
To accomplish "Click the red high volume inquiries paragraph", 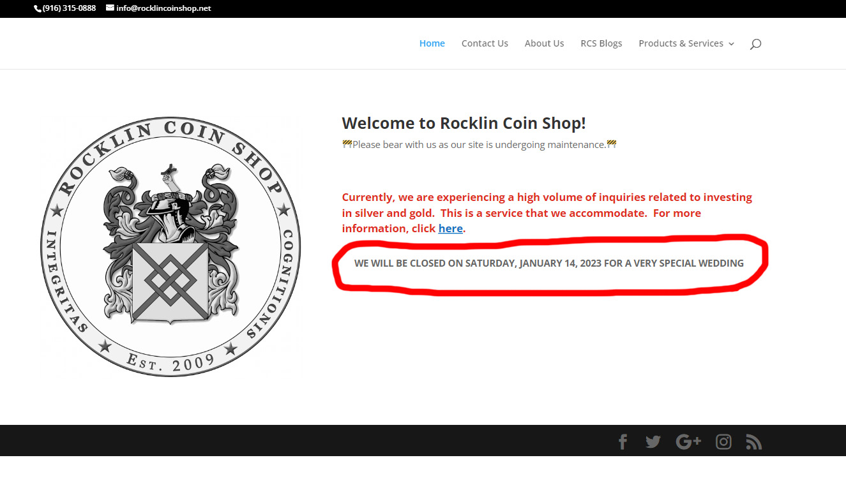I will pyautogui.click(x=547, y=213).
